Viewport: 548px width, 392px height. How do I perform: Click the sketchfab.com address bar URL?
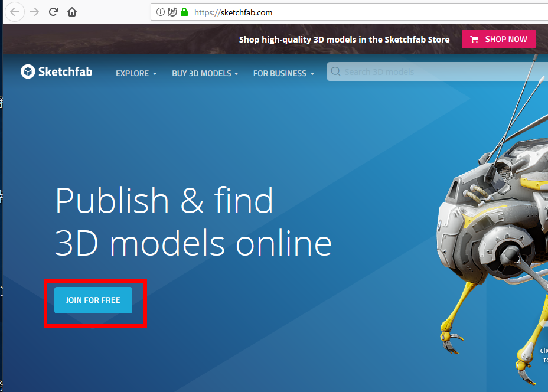tap(233, 12)
